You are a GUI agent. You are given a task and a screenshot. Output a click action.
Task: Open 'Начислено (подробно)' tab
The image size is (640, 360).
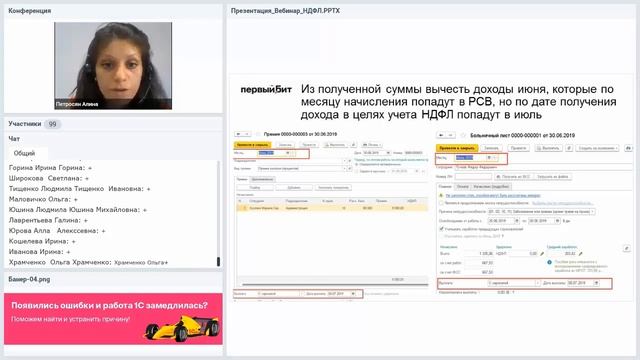pyautogui.click(x=491, y=187)
